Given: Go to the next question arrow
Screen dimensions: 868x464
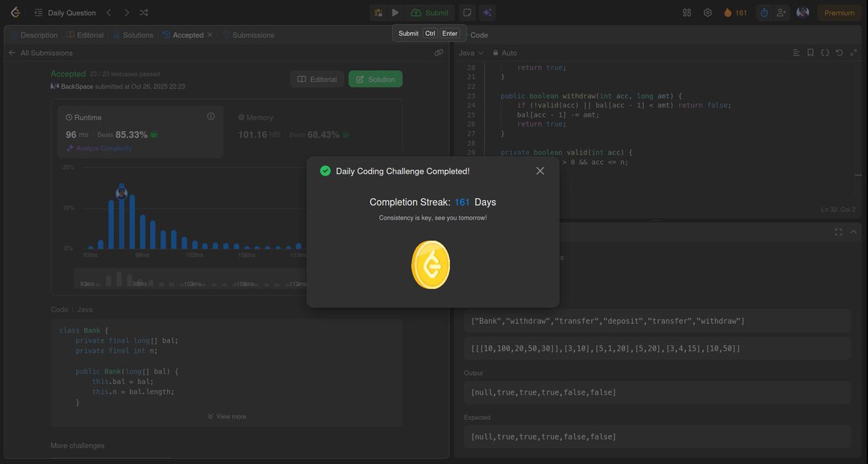Looking at the screenshot, I should click(127, 12).
